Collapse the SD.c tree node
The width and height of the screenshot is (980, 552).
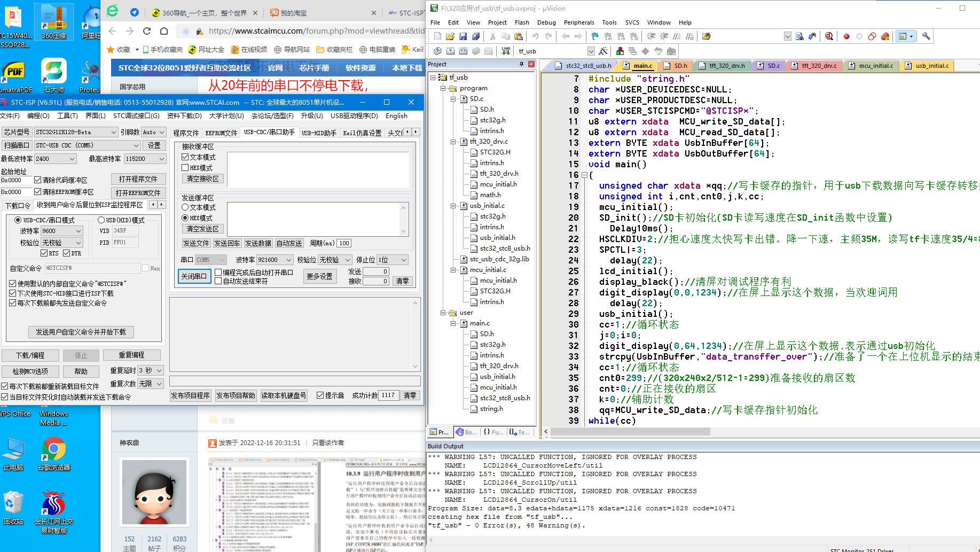pos(453,99)
